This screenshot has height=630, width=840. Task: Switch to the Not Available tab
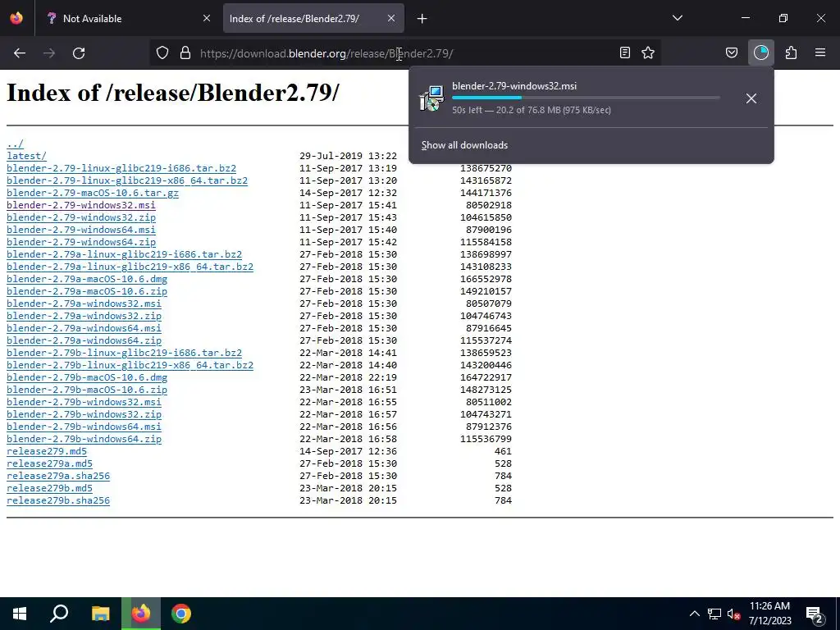127,19
